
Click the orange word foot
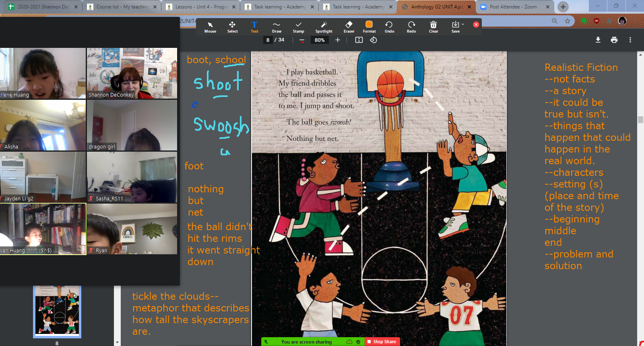(x=194, y=166)
